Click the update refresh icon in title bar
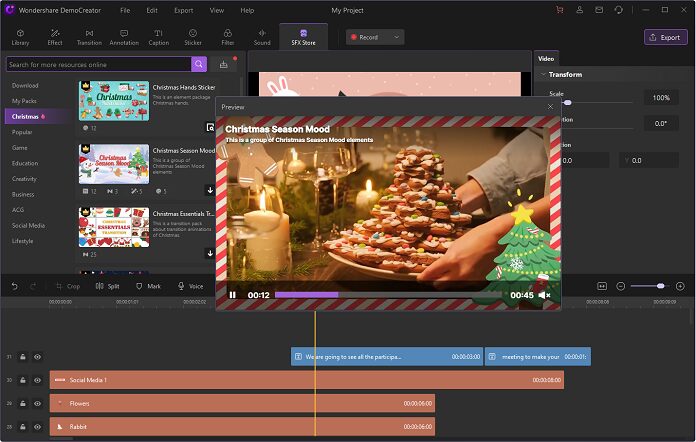Image resolution: width=696 pixels, height=442 pixels. click(x=618, y=10)
